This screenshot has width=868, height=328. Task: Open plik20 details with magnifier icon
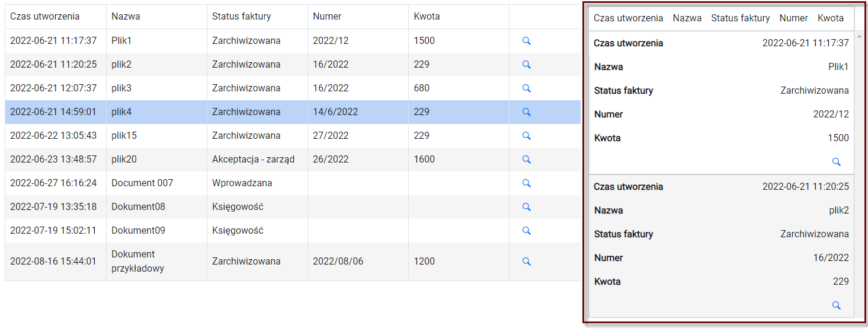coord(526,160)
